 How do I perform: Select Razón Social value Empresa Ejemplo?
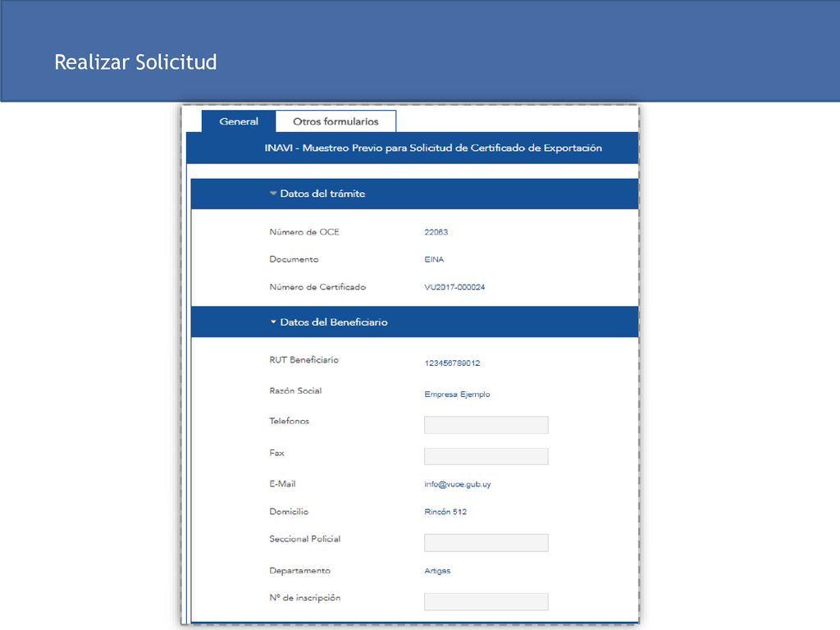click(457, 395)
